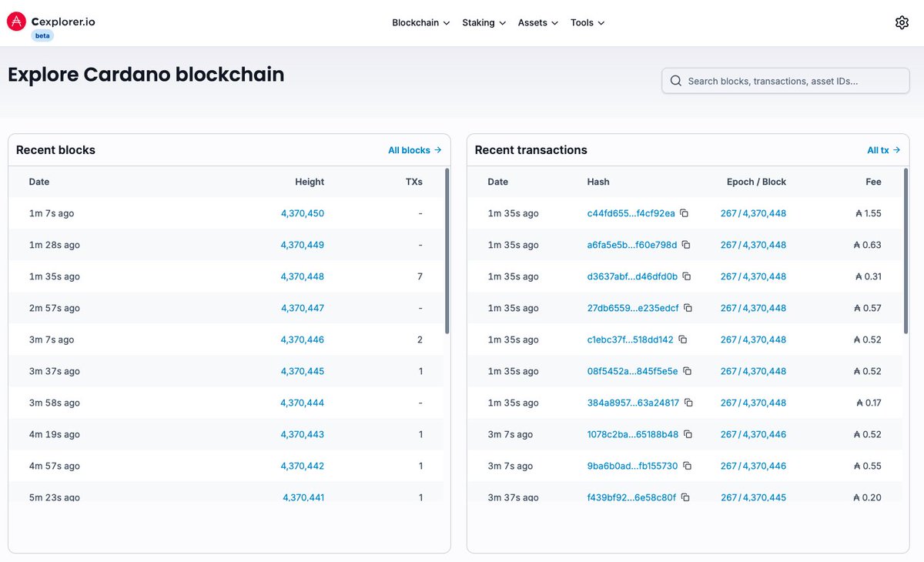Select the ₳ 0.31 fee value
This screenshot has height=562, width=924.
pos(869,276)
